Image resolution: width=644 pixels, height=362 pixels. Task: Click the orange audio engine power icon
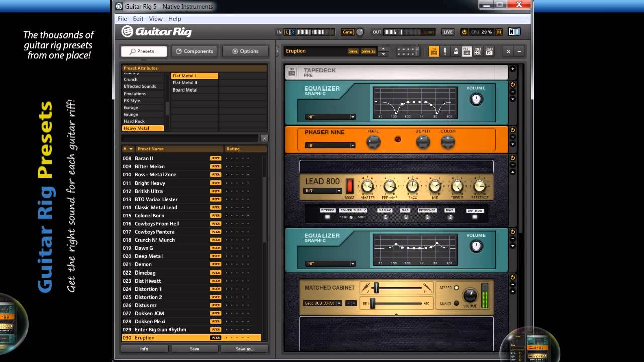(x=464, y=32)
